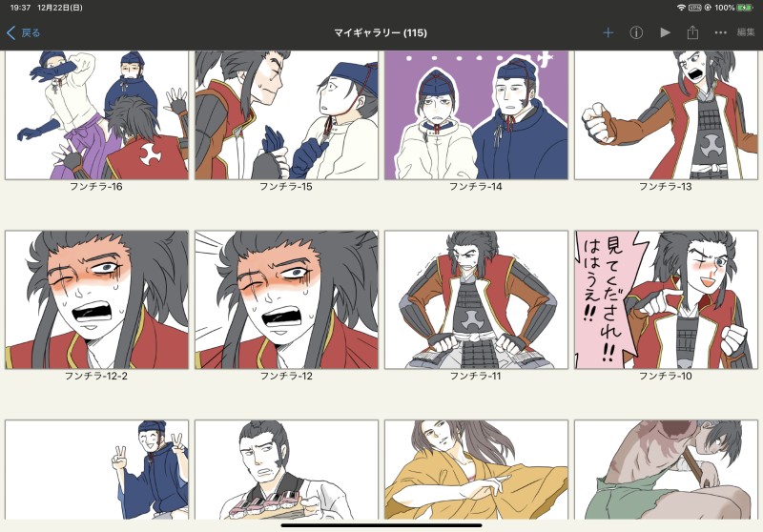Tap the plus icon to add new artwork
Viewport: 763px width, 532px height.
[x=608, y=32]
